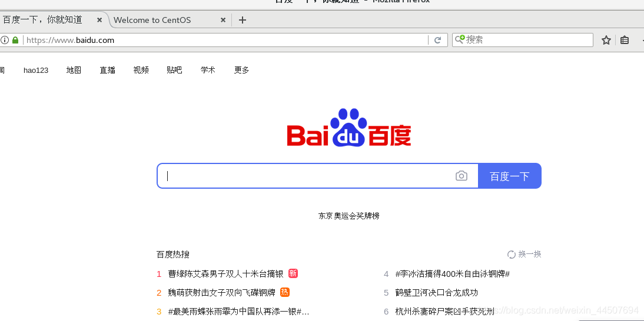Open hot search 魏萌获射击女子双向飞碟铜牌

(x=222, y=293)
